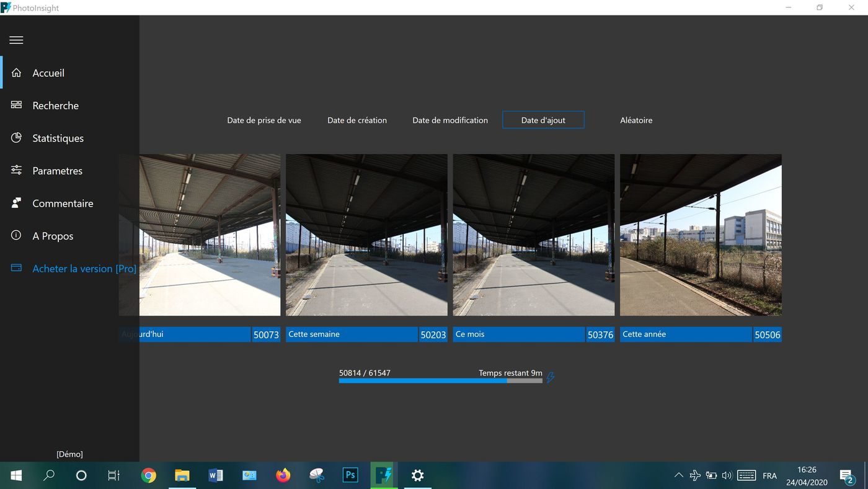Switch sorting to Date de prise de vue
Viewport: 868px width, 489px height.
(263, 120)
